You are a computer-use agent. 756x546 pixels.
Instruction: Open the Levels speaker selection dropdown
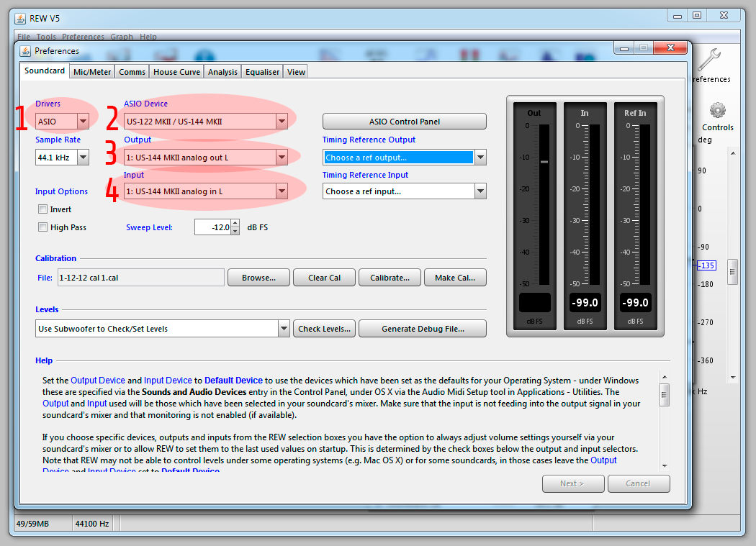pos(284,329)
